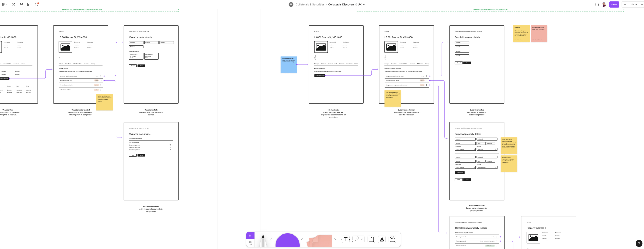Select the purple circle shape tool
The width and height of the screenshot is (644, 249).
tap(287, 240)
